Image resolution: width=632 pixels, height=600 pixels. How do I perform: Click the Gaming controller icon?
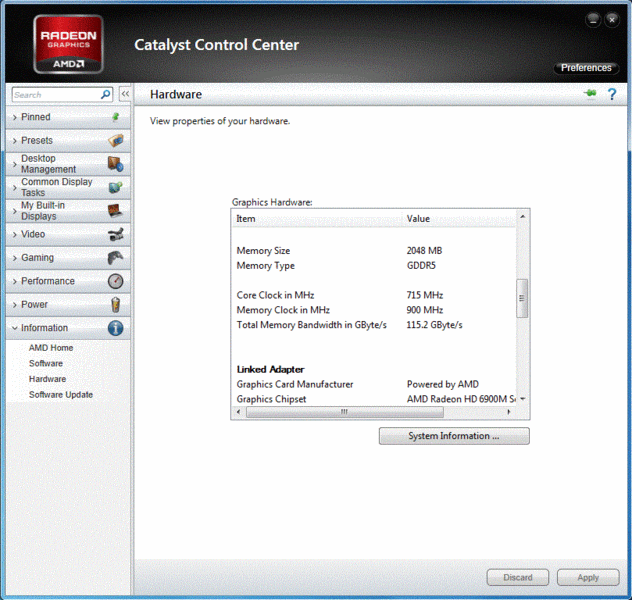116,258
